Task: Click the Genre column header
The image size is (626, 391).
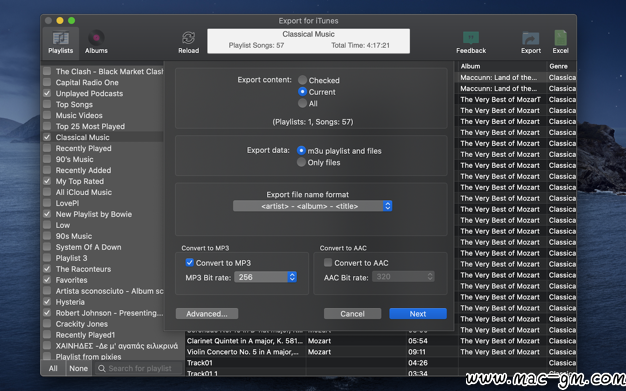Action: [558, 66]
